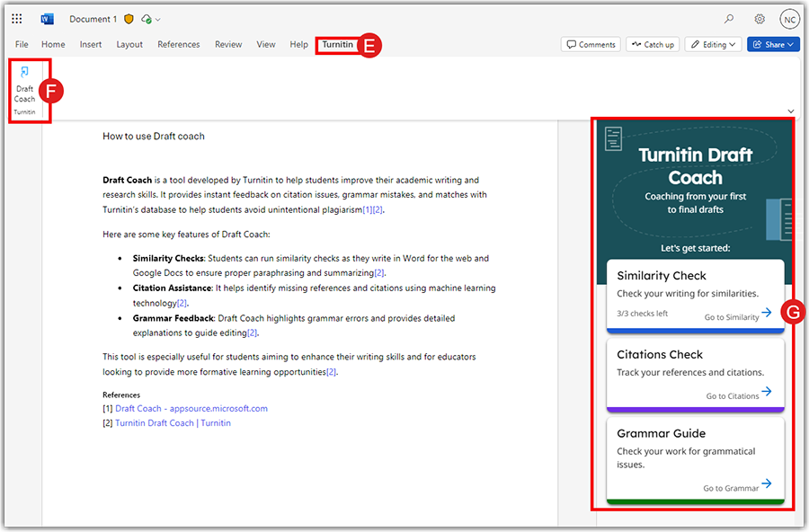Click the NC account avatar
This screenshot has width=809, height=532.
coord(789,19)
